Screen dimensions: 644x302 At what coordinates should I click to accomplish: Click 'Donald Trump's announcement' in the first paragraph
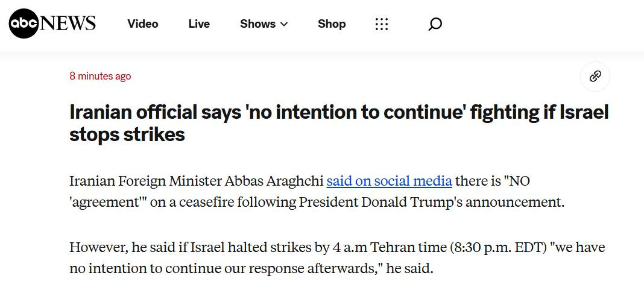[463, 202]
